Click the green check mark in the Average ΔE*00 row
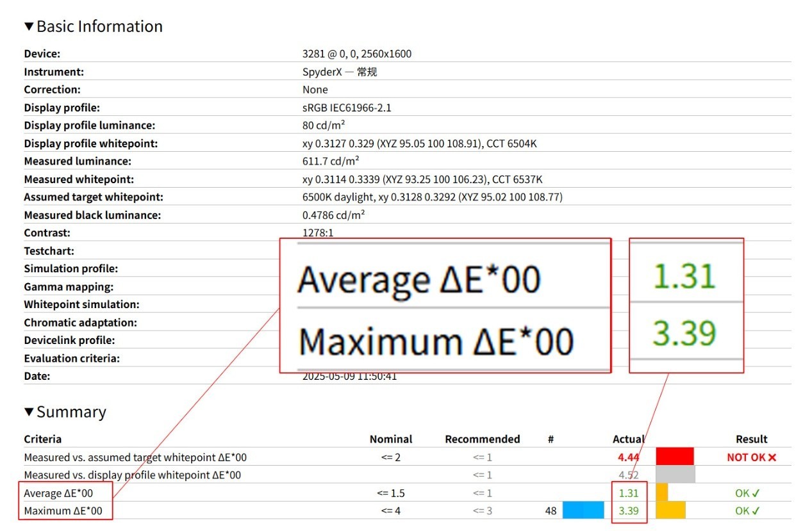 tap(756, 493)
